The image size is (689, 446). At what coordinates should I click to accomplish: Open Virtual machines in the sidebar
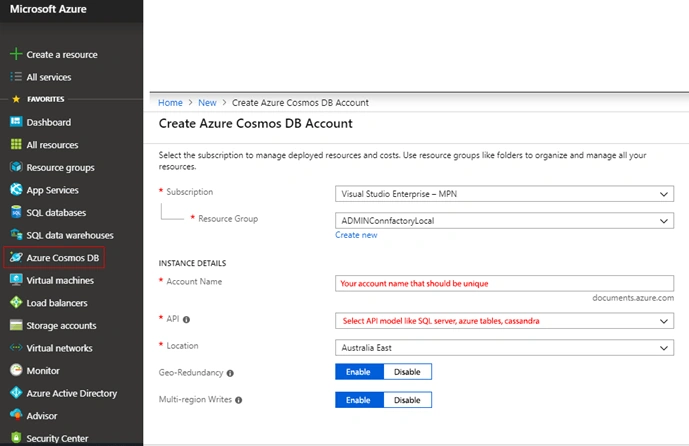[60, 280]
